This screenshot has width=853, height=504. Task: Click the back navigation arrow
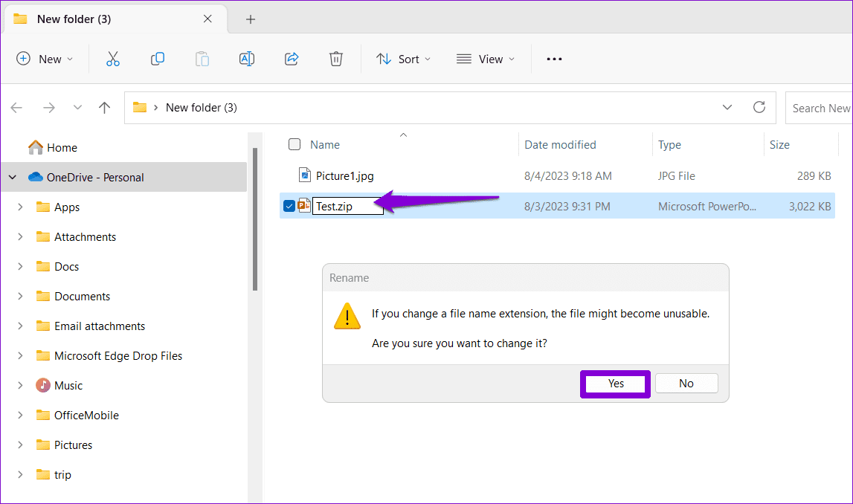click(16, 107)
